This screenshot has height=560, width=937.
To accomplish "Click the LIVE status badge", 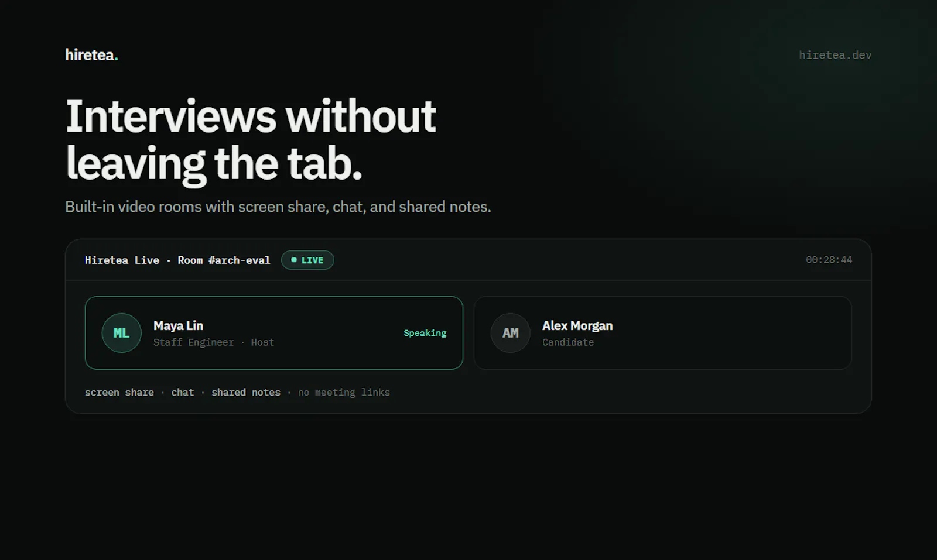I will (x=307, y=260).
